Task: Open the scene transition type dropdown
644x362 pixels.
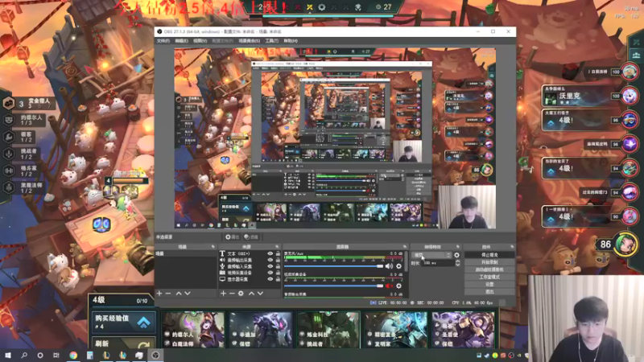Action: pos(431,255)
